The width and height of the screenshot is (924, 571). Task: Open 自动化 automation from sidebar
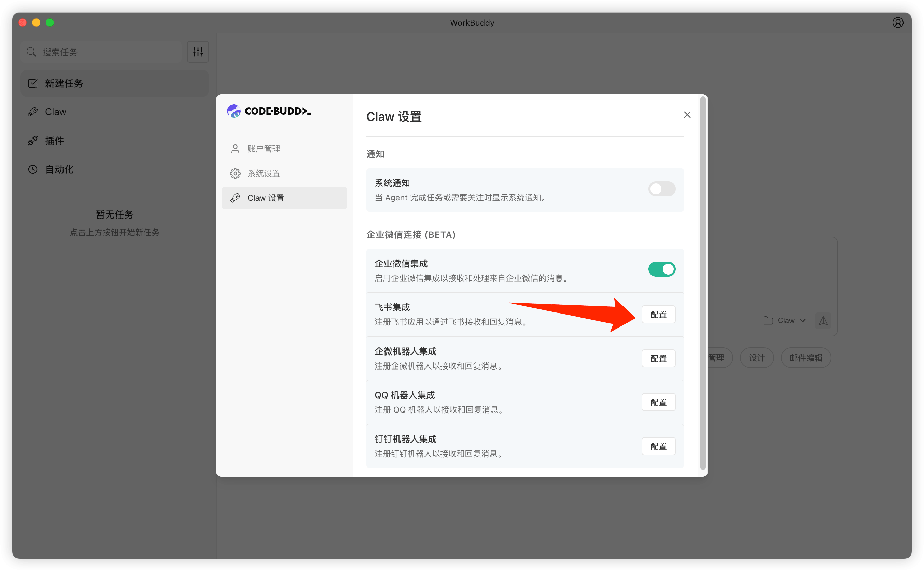pos(59,170)
